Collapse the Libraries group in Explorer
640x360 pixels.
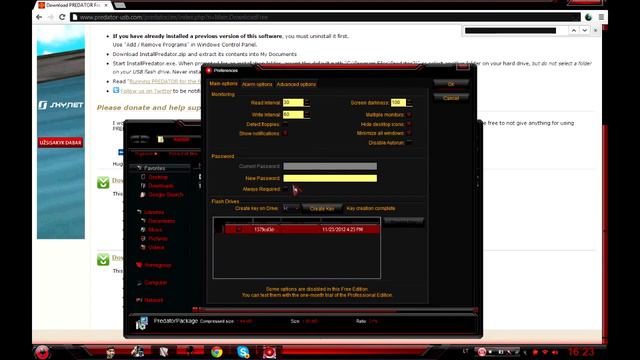(x=139, y=212)
